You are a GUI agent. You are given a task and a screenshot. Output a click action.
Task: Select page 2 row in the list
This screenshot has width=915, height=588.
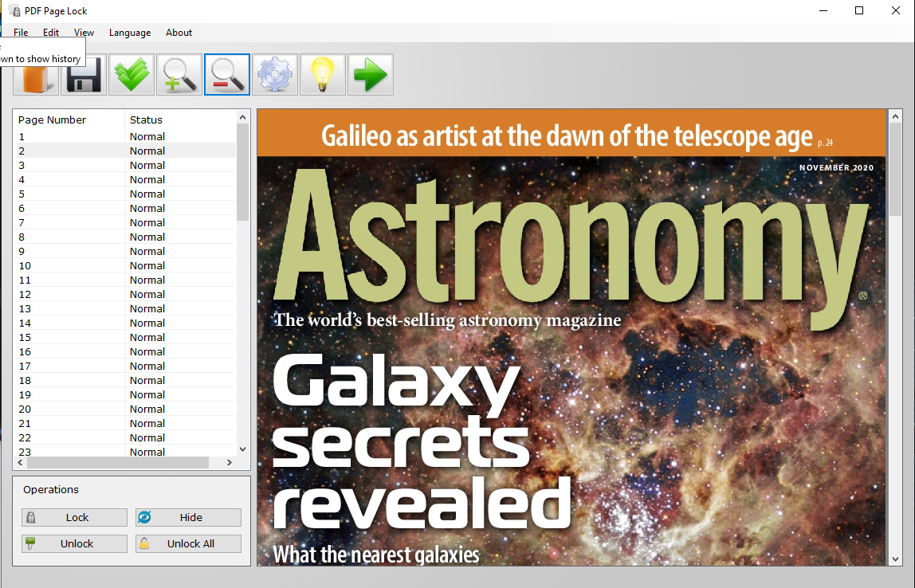pos(125,151)
